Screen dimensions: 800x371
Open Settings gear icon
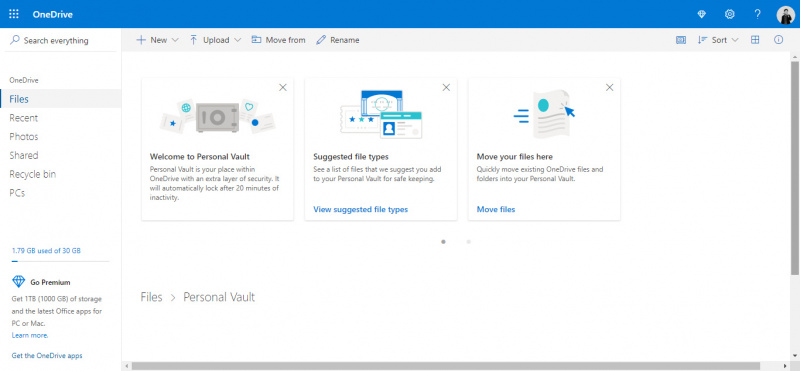click(x=730, y=14)
